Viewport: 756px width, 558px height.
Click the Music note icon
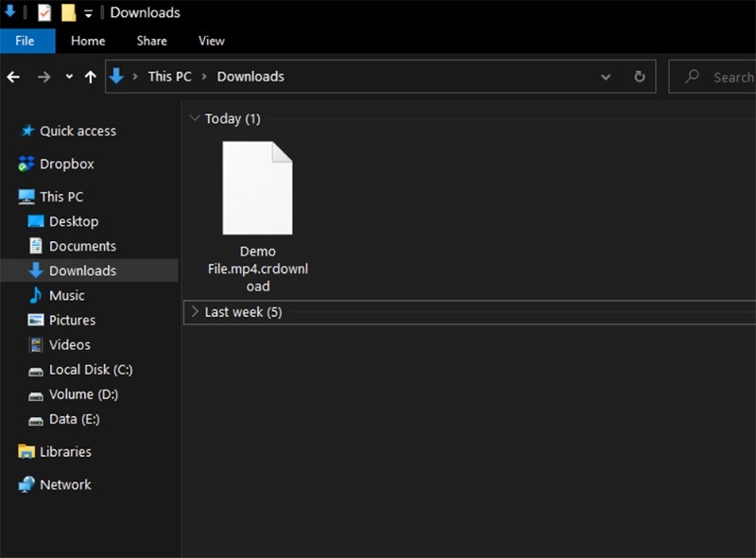coord(36,295)
